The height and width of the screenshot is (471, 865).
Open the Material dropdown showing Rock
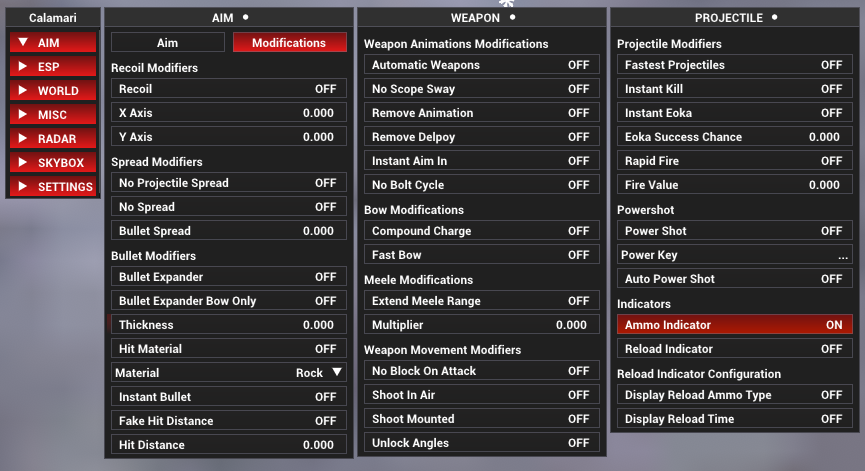(228, 373)
